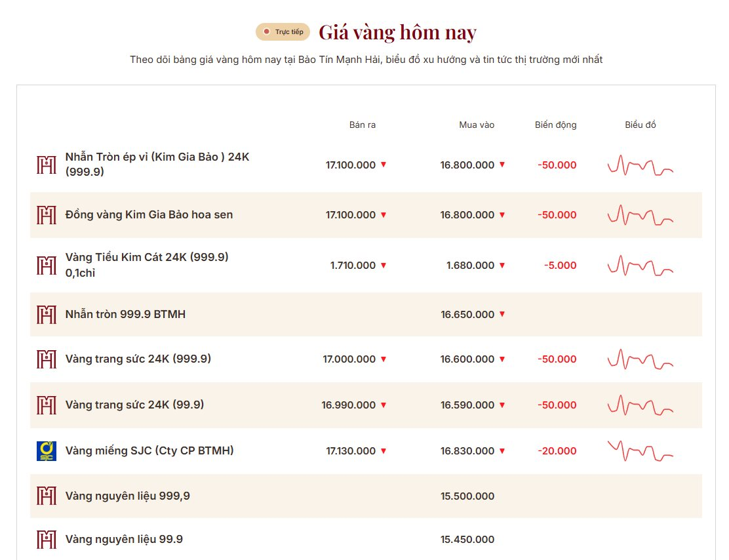Click the BTMH icon for Vàng trang sức 24K (999.9)
729x560 pixels.
pos(46,359)
